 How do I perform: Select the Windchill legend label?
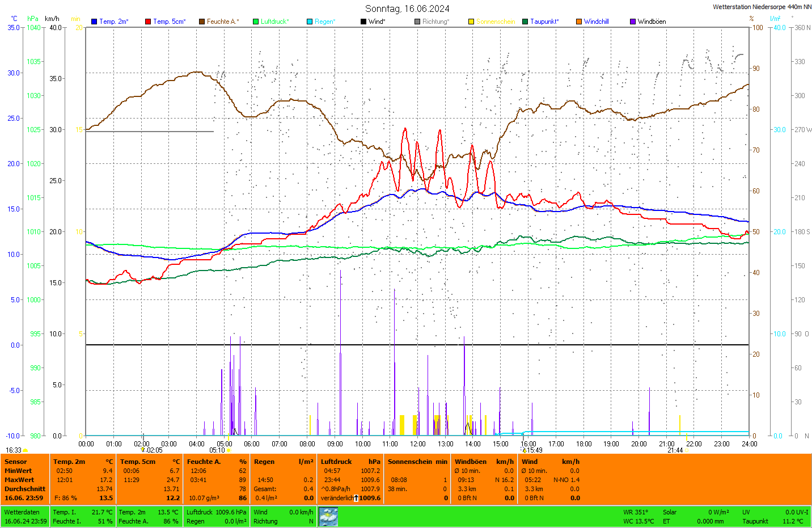596,22
